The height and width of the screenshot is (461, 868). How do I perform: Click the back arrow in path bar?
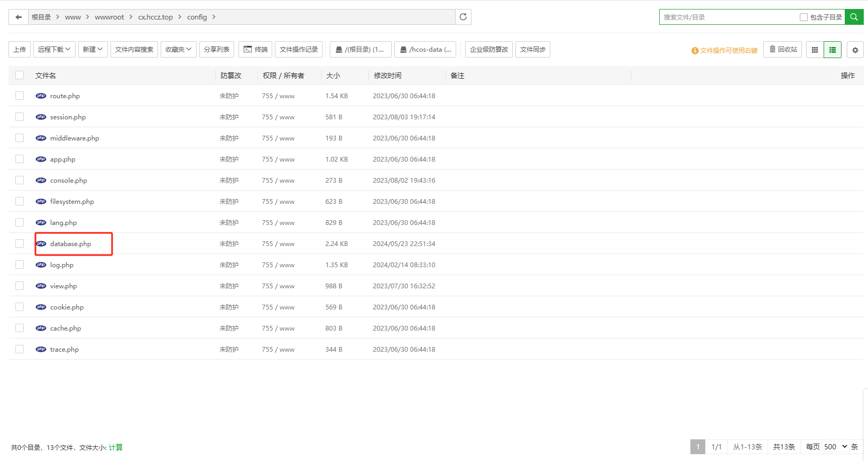pyautogui.click(x=19, y=17)
